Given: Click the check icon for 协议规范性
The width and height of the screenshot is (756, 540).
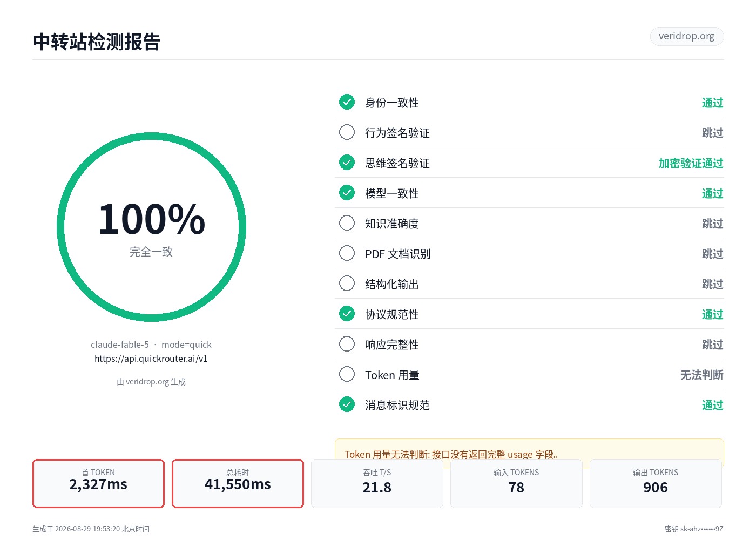Looking at the screenshot, I should tap(347, 314).
